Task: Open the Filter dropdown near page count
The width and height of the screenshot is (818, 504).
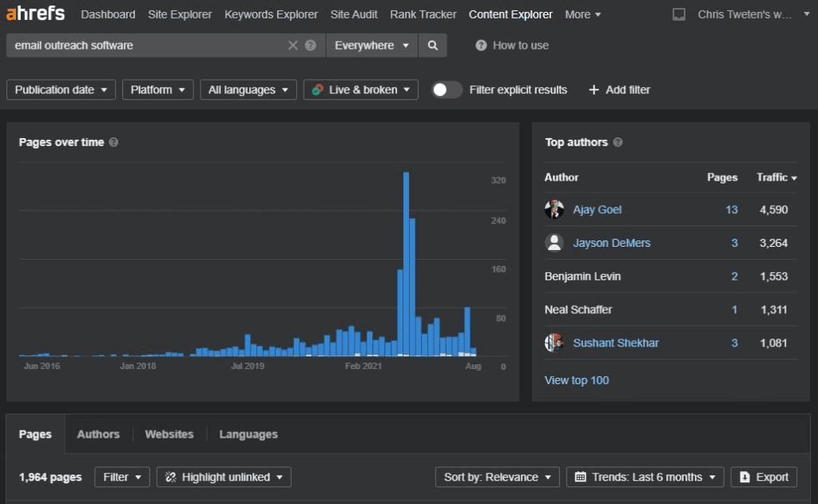Action: pyautogui.click(x=122, y=477)
